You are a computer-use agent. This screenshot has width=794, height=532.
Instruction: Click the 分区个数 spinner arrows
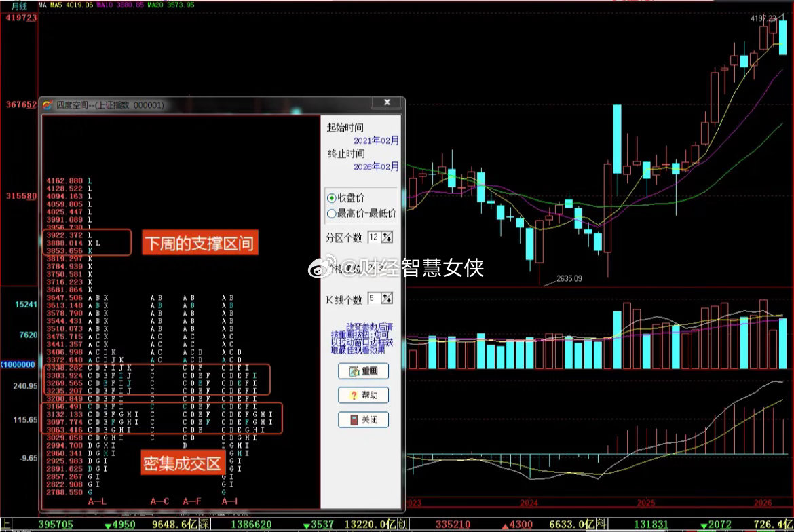(387, 237)
